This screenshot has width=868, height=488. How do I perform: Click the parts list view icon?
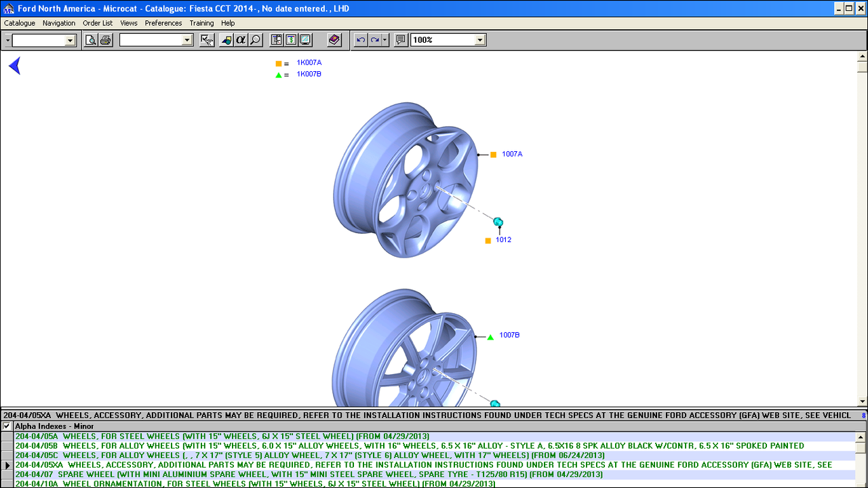[276, 40]
